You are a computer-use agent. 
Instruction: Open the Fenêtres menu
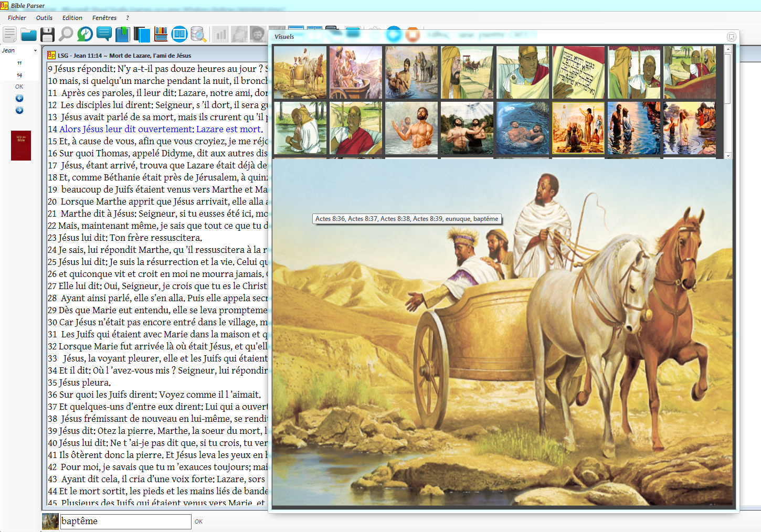click(x=104, y=18)
